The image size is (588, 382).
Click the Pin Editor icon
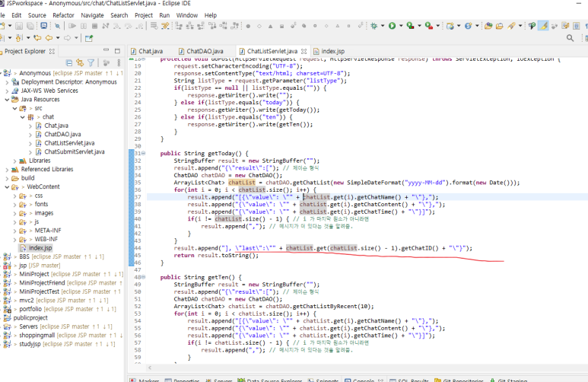89,38
